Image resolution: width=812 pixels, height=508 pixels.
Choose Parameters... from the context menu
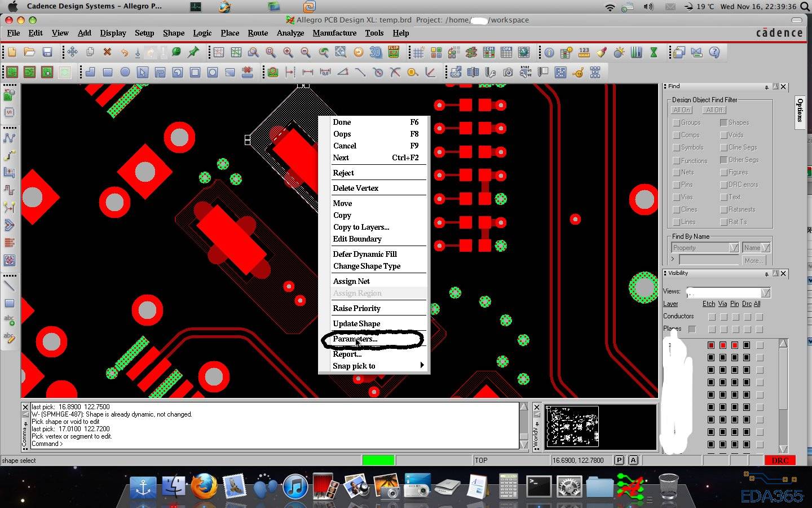[355, 339]
